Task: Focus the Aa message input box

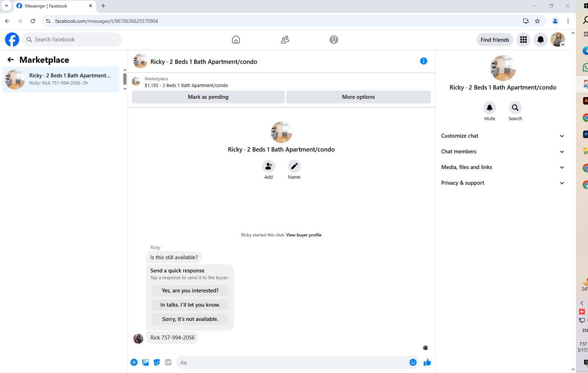Action: click(x=292, y=362)
